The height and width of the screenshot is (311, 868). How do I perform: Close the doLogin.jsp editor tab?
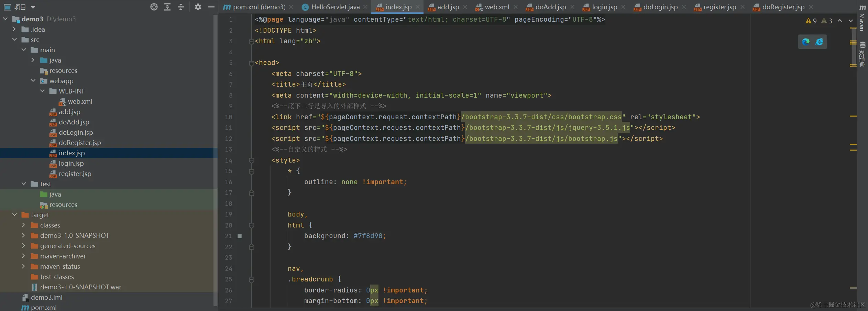point(684,7)
